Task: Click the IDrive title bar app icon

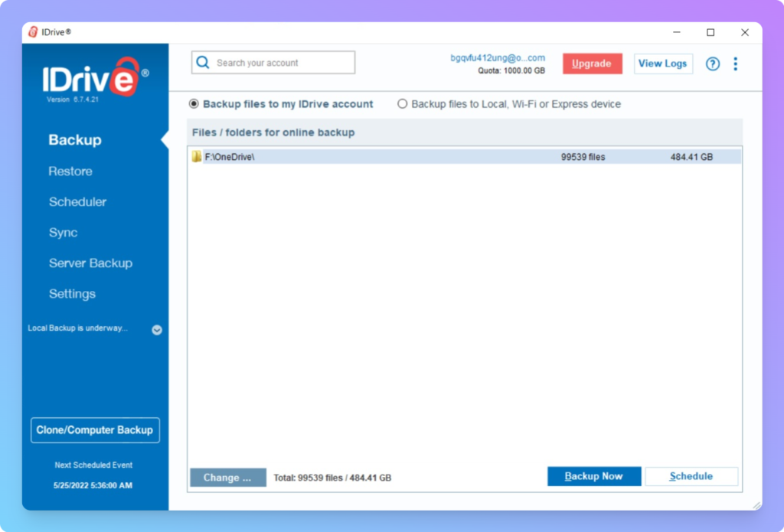Action: tap(33, 32)
